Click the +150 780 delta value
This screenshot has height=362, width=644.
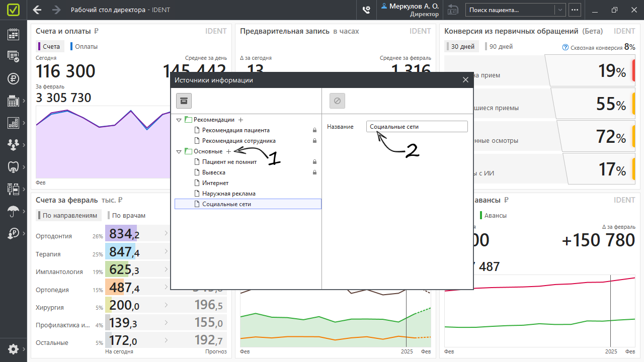coord(598,240)
